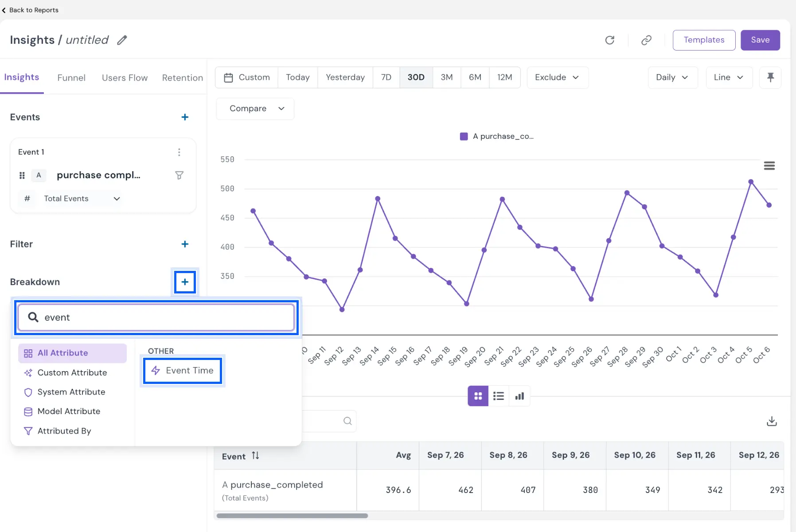Open the chart hamburger menu
Viewport: 796px width, 532px height.
pyautogui.click(x=769, y=166)
